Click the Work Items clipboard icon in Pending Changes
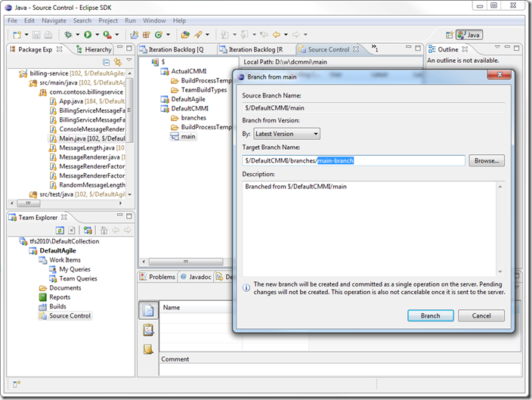 [149, 330]
